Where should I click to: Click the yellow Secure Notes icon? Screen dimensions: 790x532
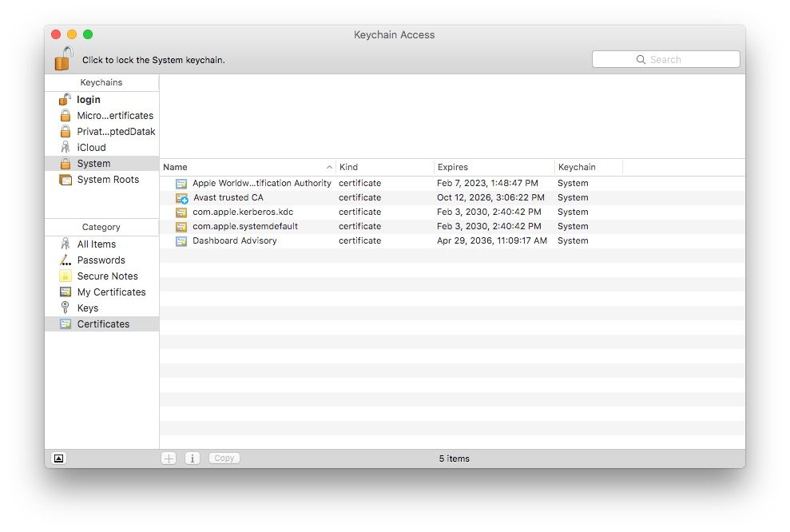[66, 276]
